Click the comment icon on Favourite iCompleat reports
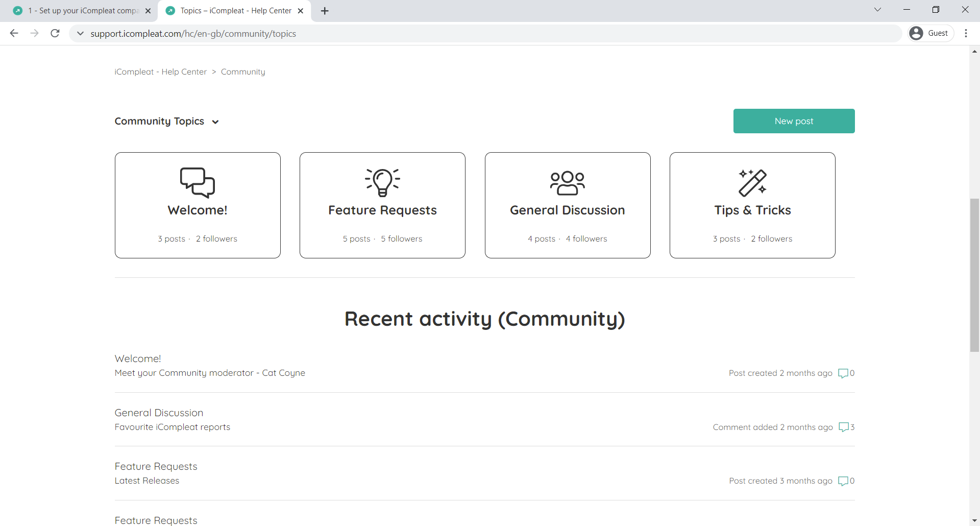This screenshot has height=526, width=980. click(x=844, y=427)
